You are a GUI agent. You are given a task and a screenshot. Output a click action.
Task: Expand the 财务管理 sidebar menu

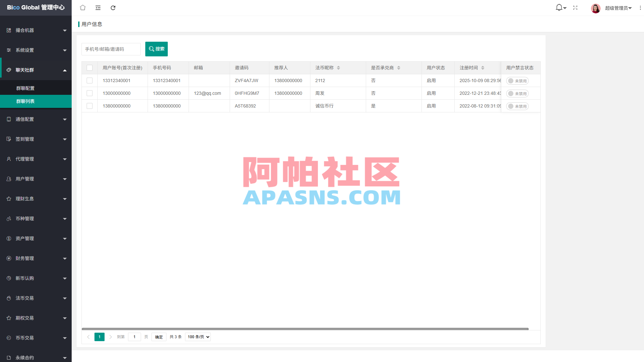[x=36, y=258]
